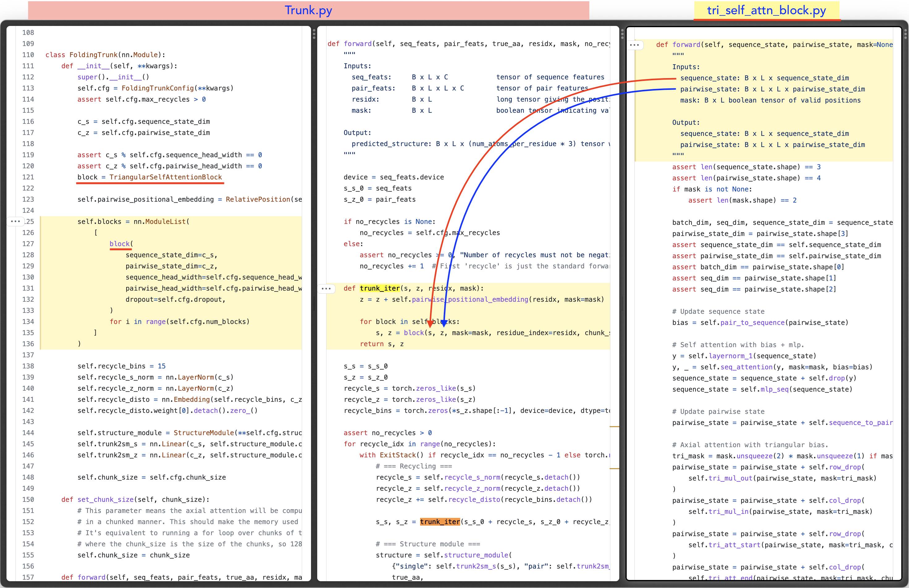Click StructureModule on line 144
The height and width of the screenshot is (588, 909).
204,433
